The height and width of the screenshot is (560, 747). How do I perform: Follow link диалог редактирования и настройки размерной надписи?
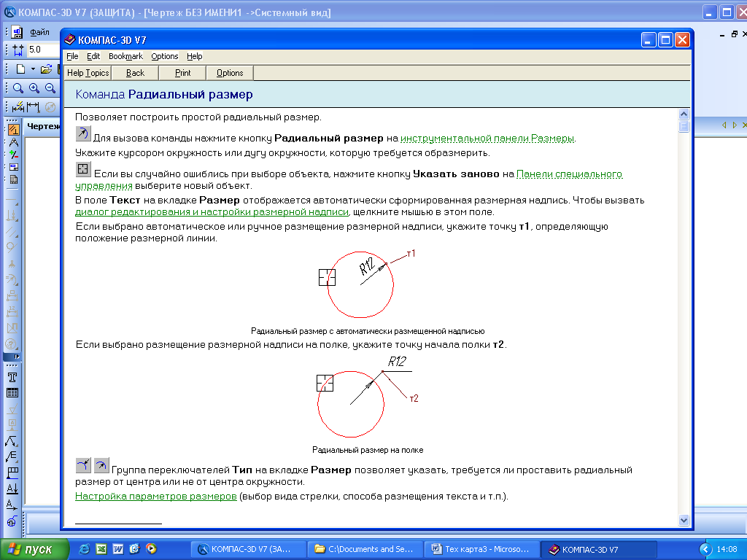(212, 212)
